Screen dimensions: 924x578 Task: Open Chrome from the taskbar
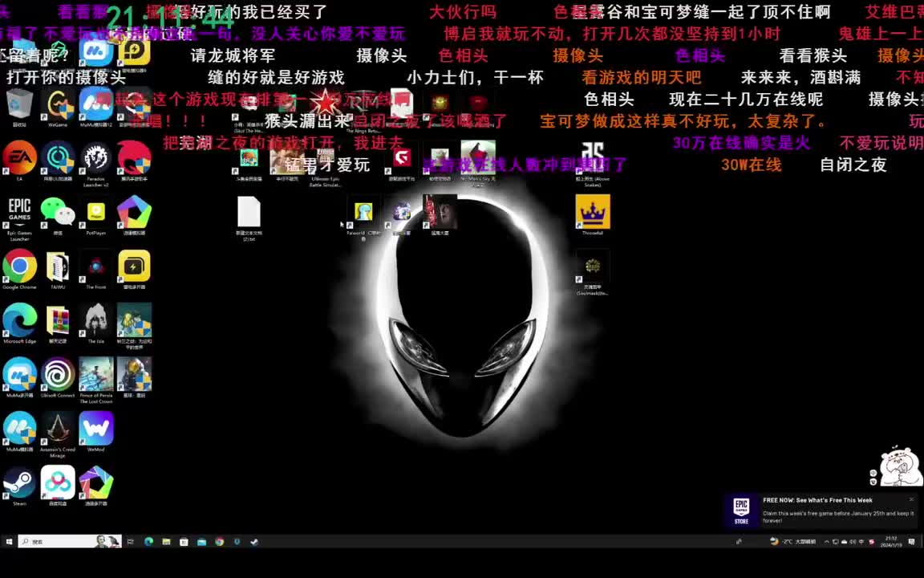tap(219, 541)
